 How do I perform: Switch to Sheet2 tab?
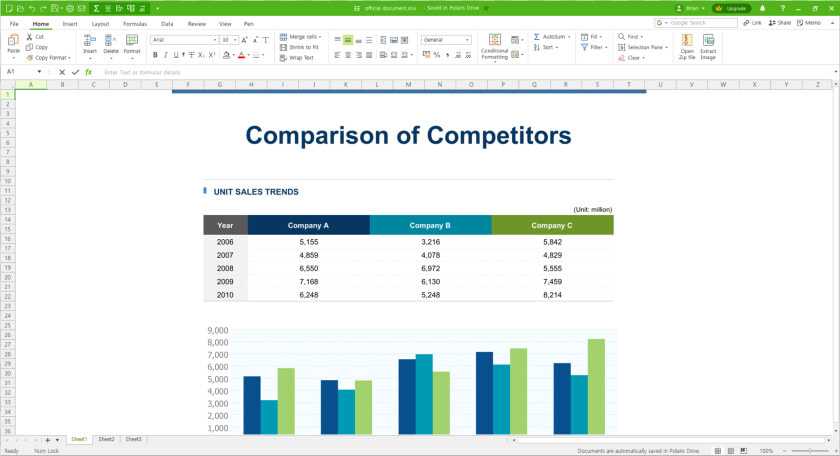(x=107, y=439)
